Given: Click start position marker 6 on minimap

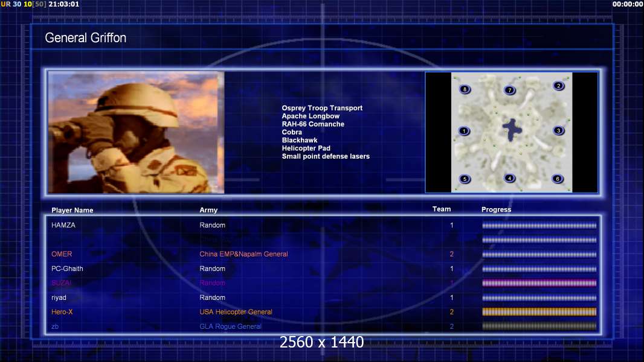Looking at the screenshot, I should click(x=558, y=179).
